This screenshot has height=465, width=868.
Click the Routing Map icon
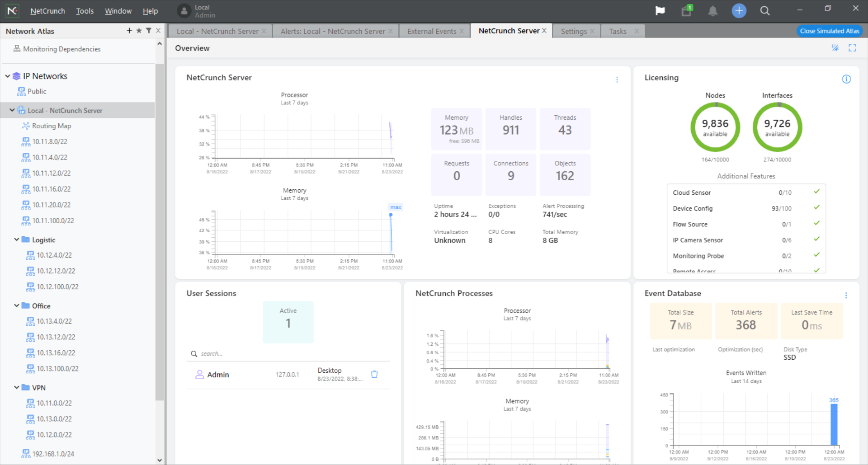tap(26, 126)
